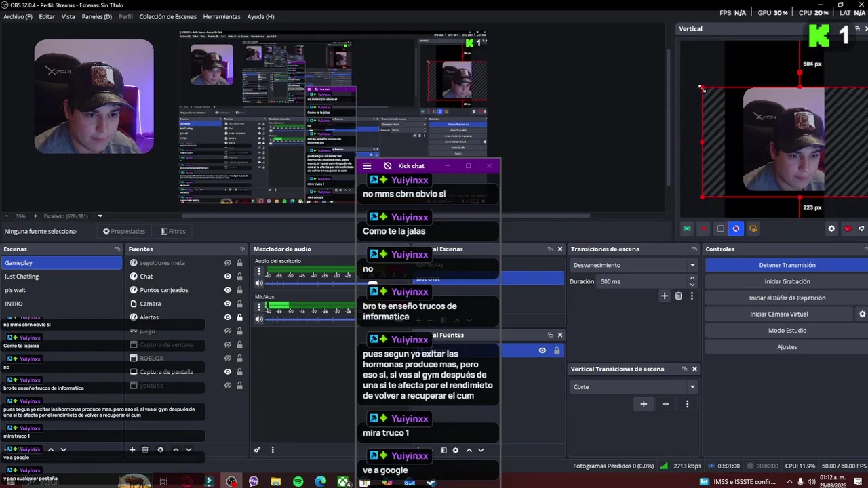Hide the Puntos canjeados source
Screen dimensions: 868x488
(228, 290)
